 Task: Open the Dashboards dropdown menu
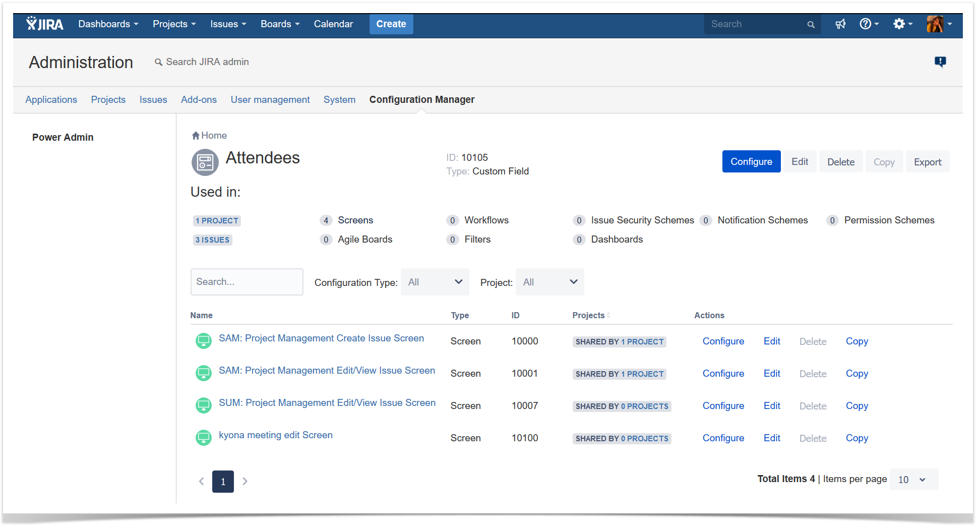tap(108, 24)
